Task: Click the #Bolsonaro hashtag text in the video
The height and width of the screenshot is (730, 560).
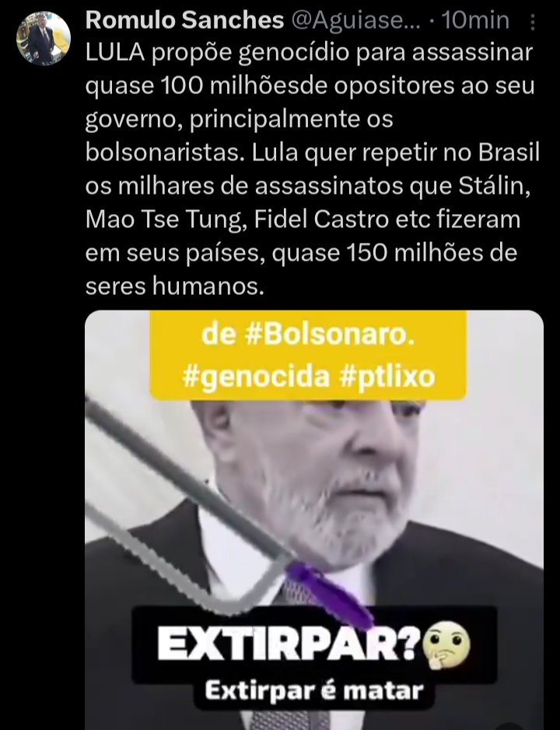Action: tap(329, 335)
